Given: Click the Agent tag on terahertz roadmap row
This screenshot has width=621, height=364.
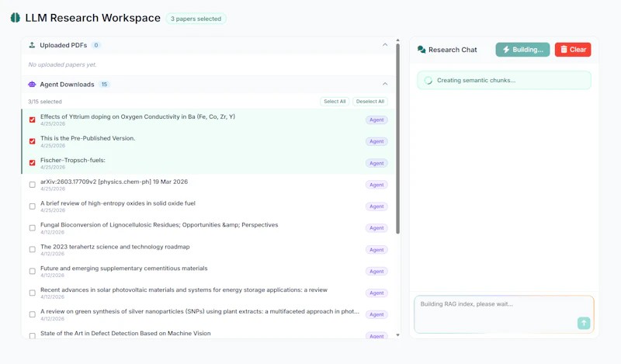Looking at the screenshot, I should pyautogui.click(x=376, y=250).
